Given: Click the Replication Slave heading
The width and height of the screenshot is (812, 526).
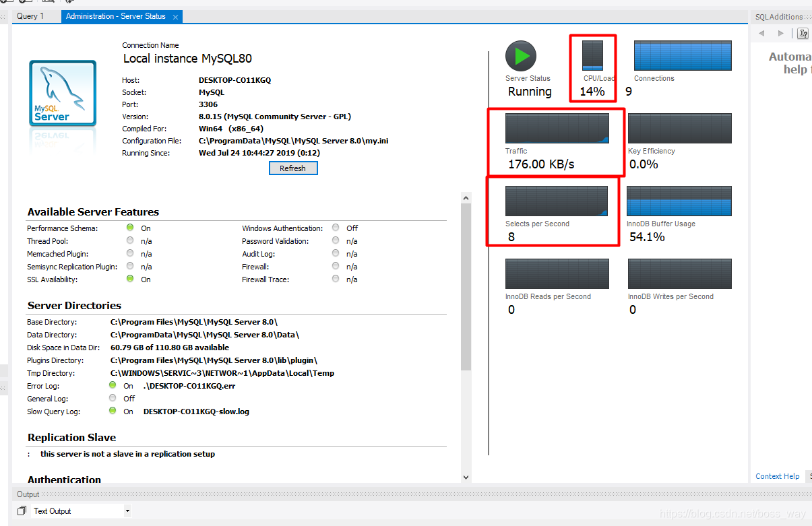Looking at the screenshot, I should 71,438.
